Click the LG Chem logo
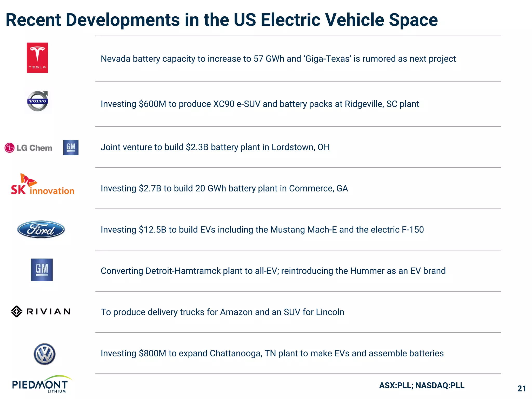The height and width of the screenshot is (399, 532). (28, 148)
